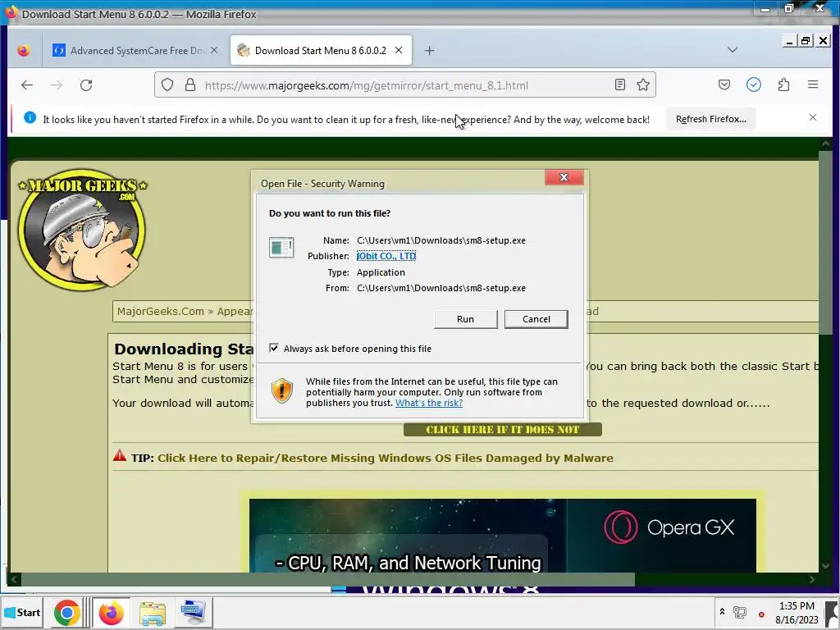The height and width of the screenshot is (630, 840).
Task: Select the Download Start Menu 8 6.0.0.2 tab
Action: click(x=321, y=50)
